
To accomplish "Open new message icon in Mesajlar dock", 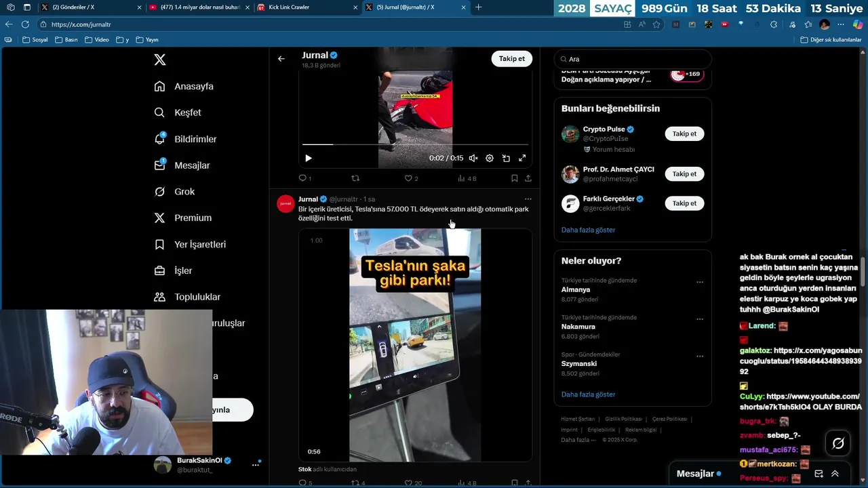I will tap(818, 474).
